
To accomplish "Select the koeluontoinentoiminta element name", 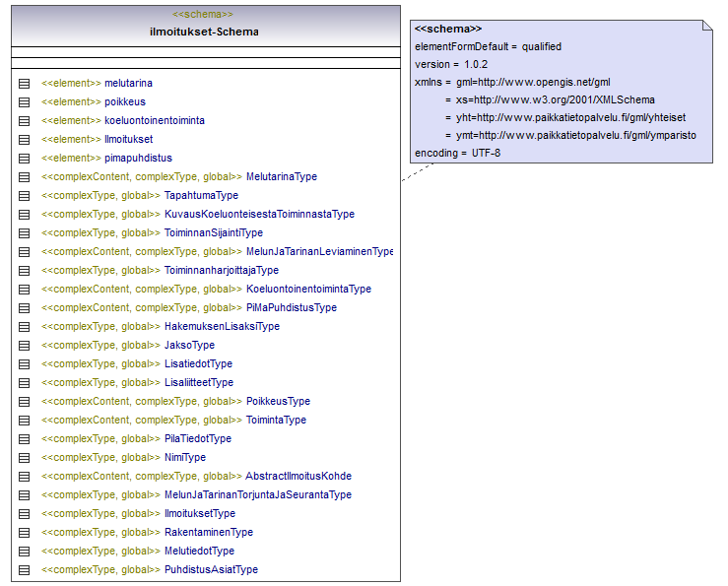I will click(155, 120).
